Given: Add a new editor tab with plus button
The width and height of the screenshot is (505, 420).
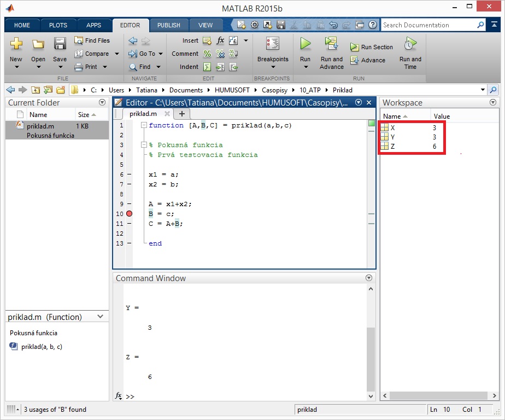Looking at the screenshot, I should pyautogui.click(x=181, y=114).
